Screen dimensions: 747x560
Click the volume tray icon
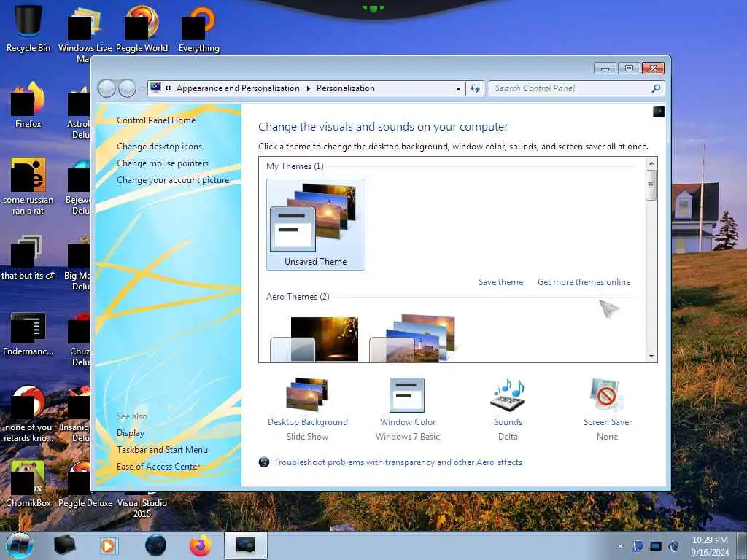click(x=673, y=546)
